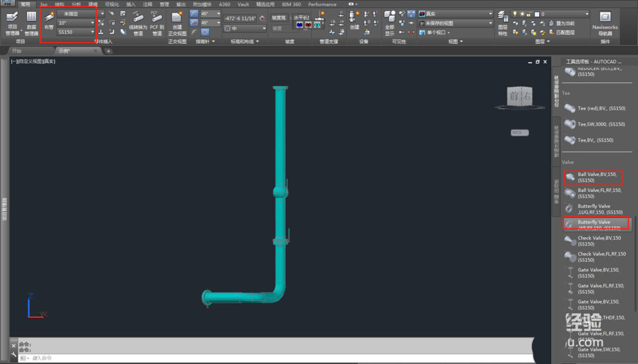Click the ViewCube 前 face

[514, 97]
